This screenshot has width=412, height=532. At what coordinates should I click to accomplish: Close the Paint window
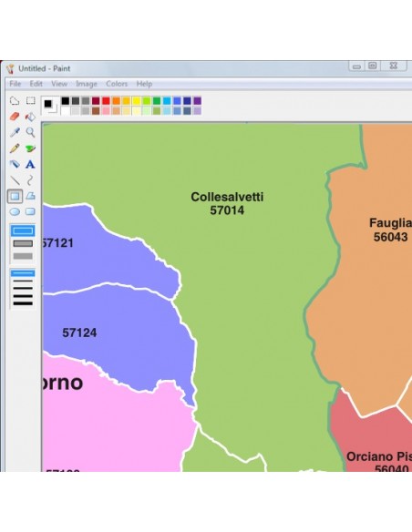[394, 66]
